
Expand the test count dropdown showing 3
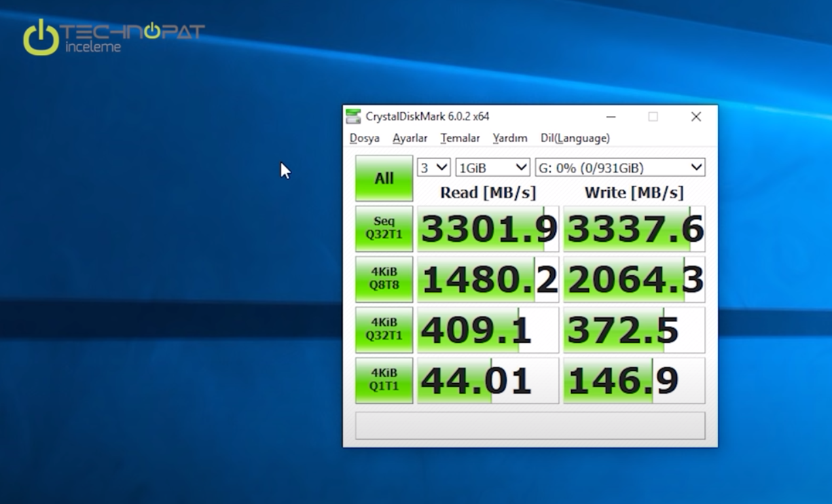434,167
